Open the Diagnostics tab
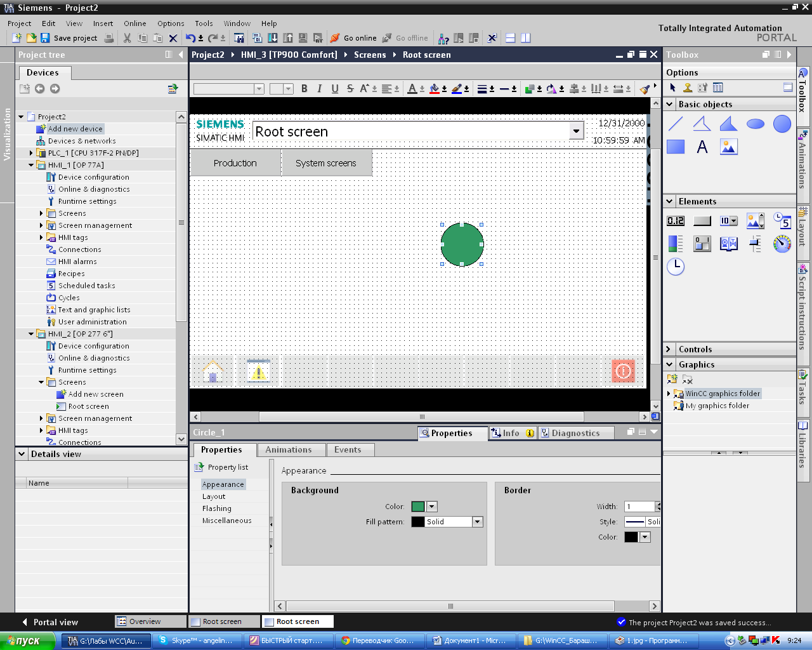Image resolution: width=812 pixels, height=650 pixels. pyautogui.click(x=575, y=433)
